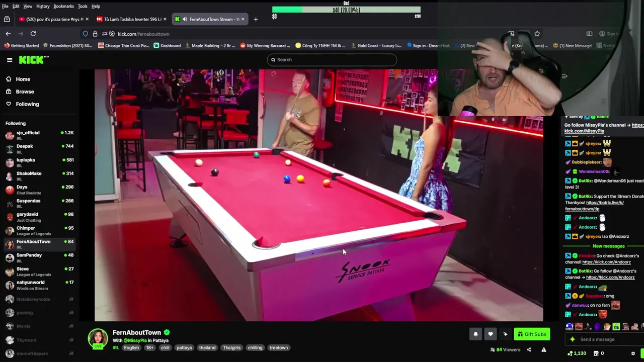Click the treetown tag
Viewport: 644px width, 362px height.
(279, 348)
